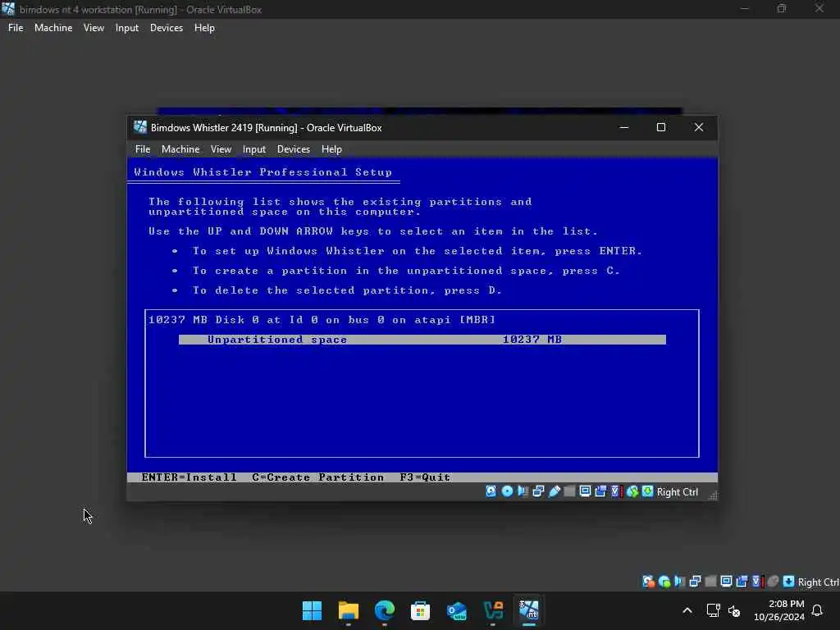
Task: Click display settings icon in Whistler status bar
Action: tap(585, 491)
